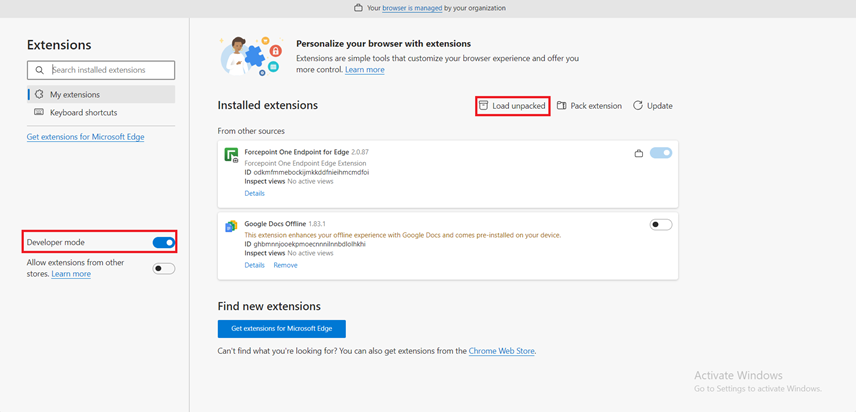
Task: Open My extensions in the sidebar
Action: pos(75,95)
